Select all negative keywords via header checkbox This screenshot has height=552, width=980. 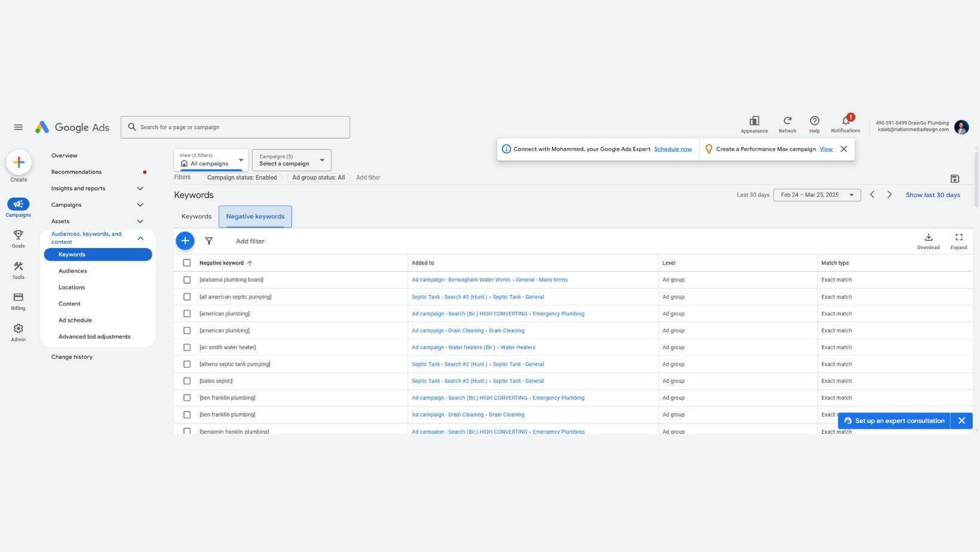point(187,262)
